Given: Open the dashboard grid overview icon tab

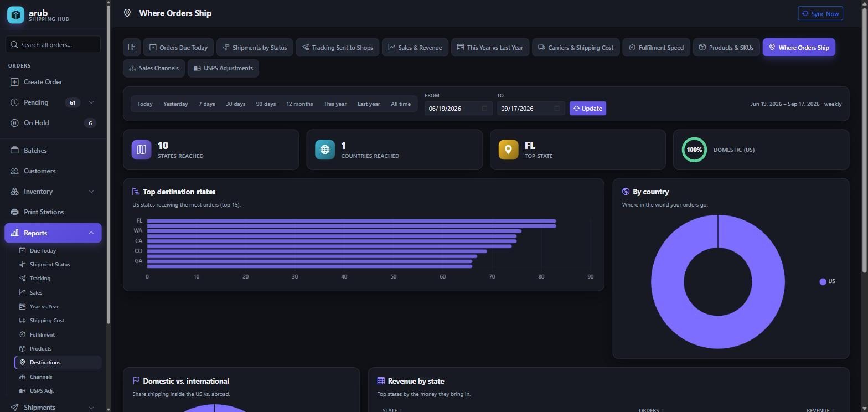Looking at the screenshot, I should pyautogui.click(x=132, y=48).
